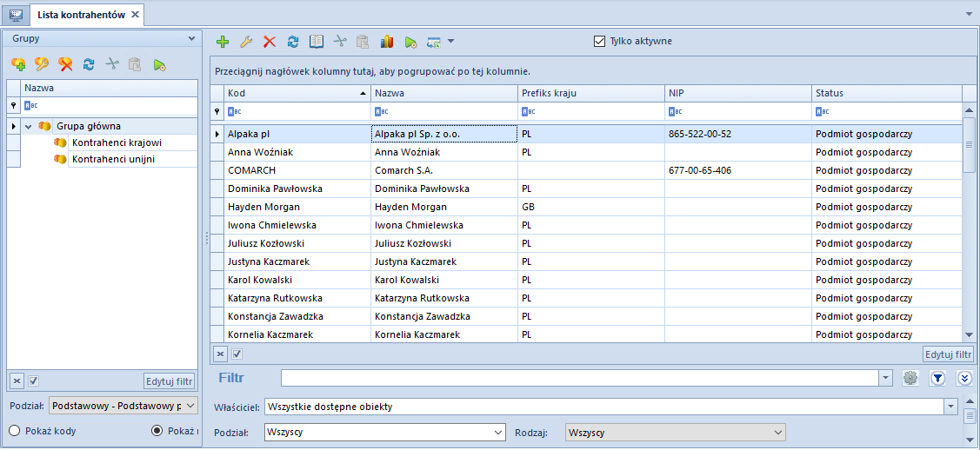Click into the Filtr text field
The image size is (980, 450).
(x=579, y=378)
